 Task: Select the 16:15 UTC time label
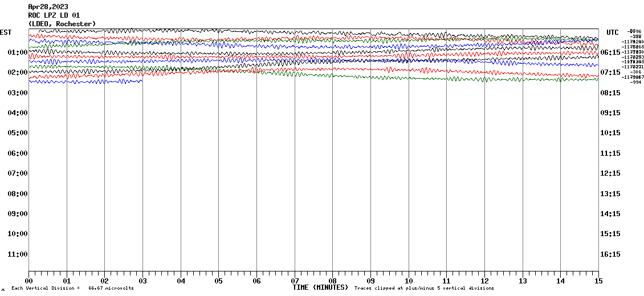[610, 254]
